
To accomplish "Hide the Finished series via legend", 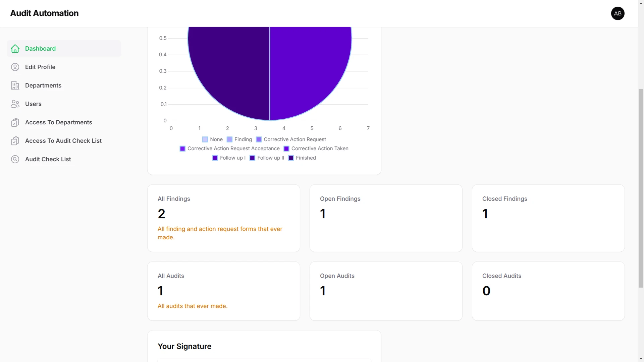I will (x=302, y=158).
